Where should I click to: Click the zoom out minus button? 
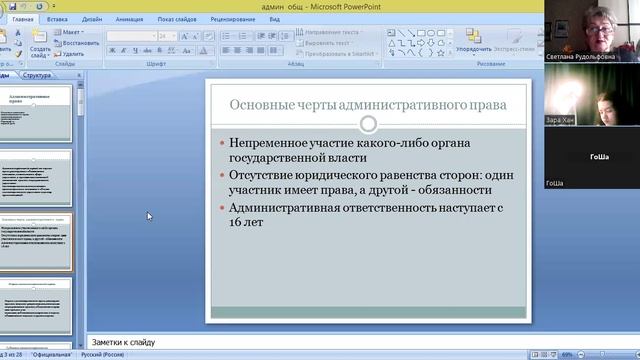[x=581, y=355]
